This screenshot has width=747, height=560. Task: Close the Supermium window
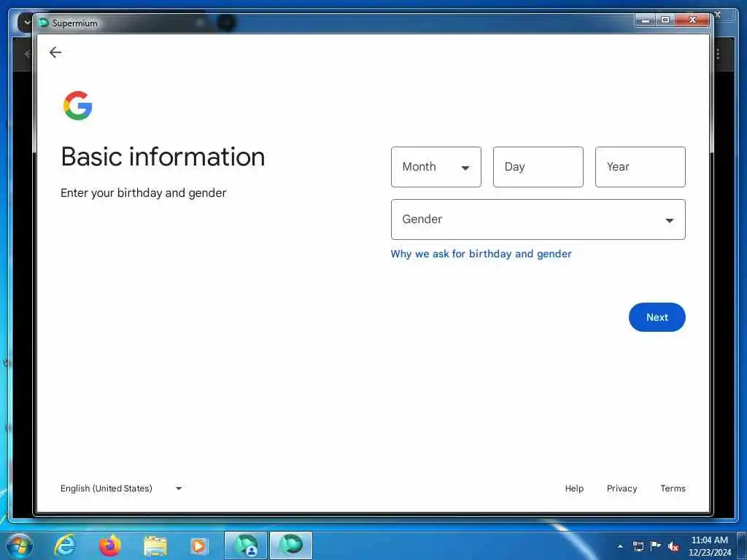693,20
